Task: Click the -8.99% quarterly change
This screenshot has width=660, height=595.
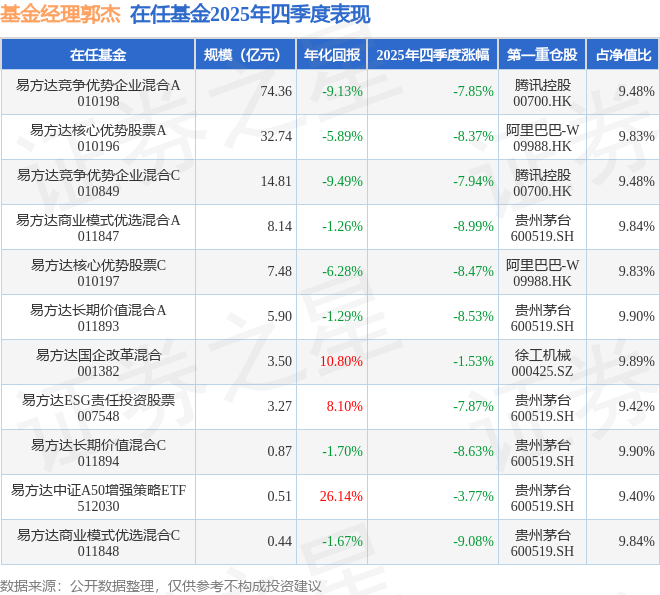Action: click(473, 226)
